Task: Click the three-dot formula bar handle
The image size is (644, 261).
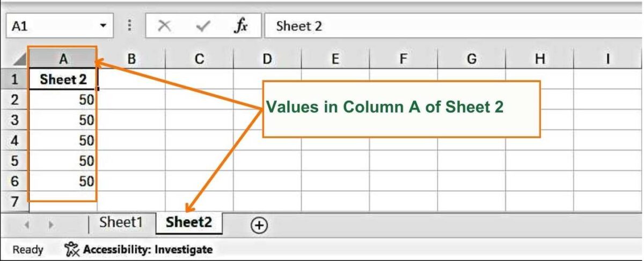Action: 129,26
